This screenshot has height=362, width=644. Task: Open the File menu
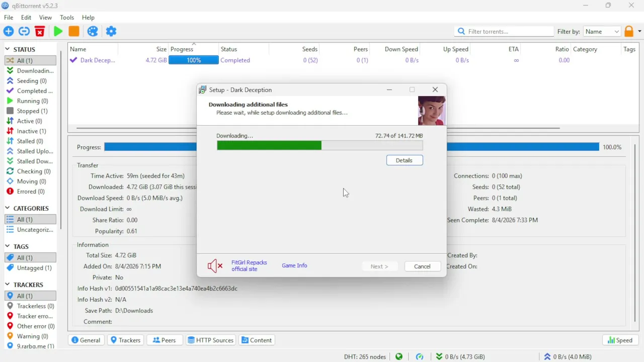click(9, 18)
